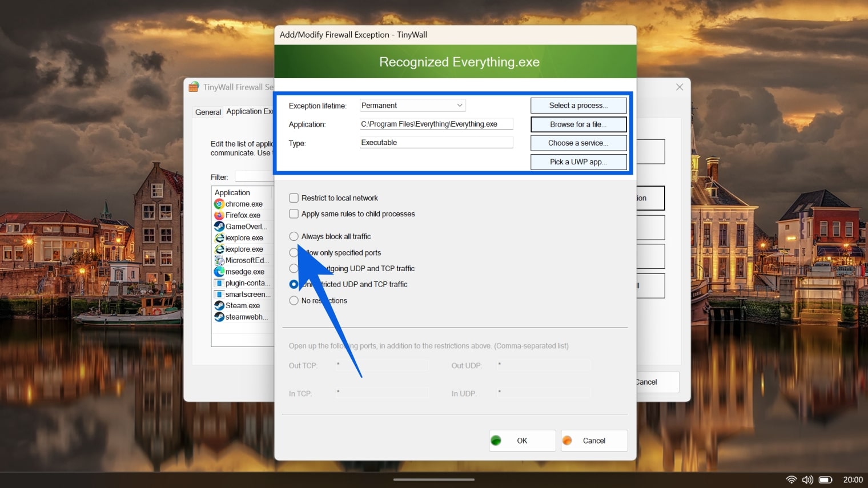The image size is (868, 488).
Task: Switch to the Application Exceptions tab
Action: [250, 111]
